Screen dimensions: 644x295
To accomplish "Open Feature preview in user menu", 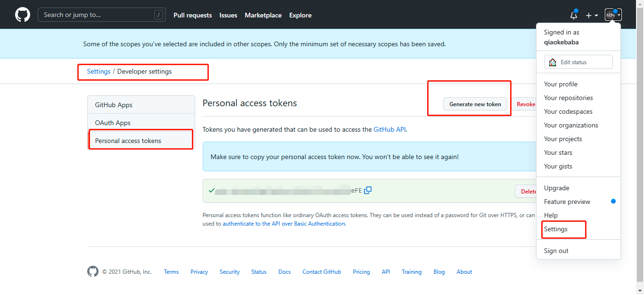I will (x=578, y=202).
